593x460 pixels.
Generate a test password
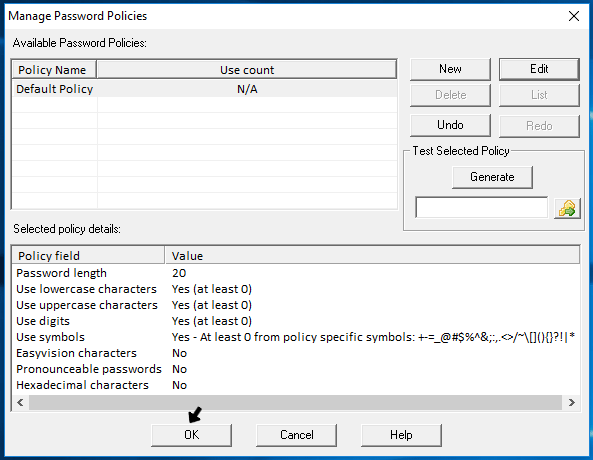point(492,177)
